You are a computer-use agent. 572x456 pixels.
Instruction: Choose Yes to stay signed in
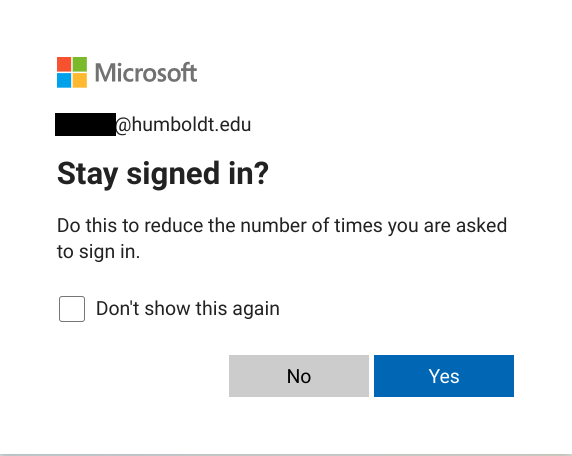click(444, 376)
